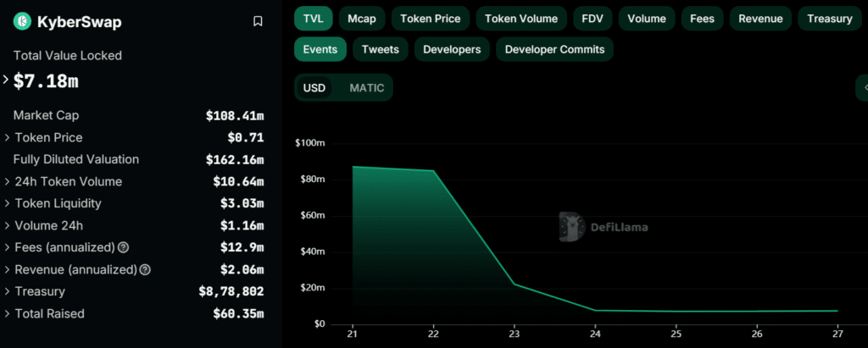Click the $0 y-axis label
The image size is (868, 348).
[320, 323]
